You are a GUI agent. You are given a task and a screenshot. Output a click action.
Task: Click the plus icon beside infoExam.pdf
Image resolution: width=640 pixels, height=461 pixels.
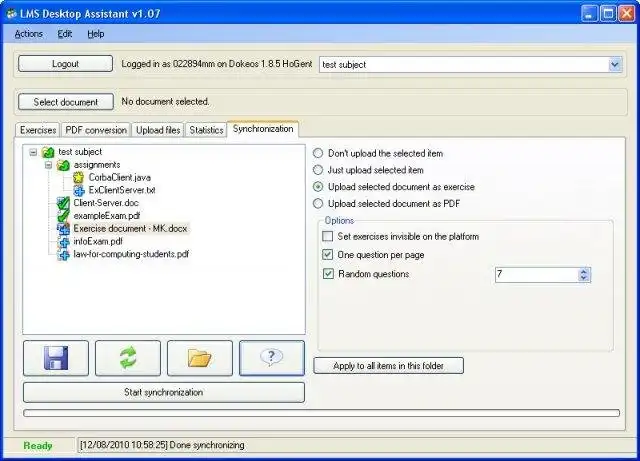click(63, 242)
